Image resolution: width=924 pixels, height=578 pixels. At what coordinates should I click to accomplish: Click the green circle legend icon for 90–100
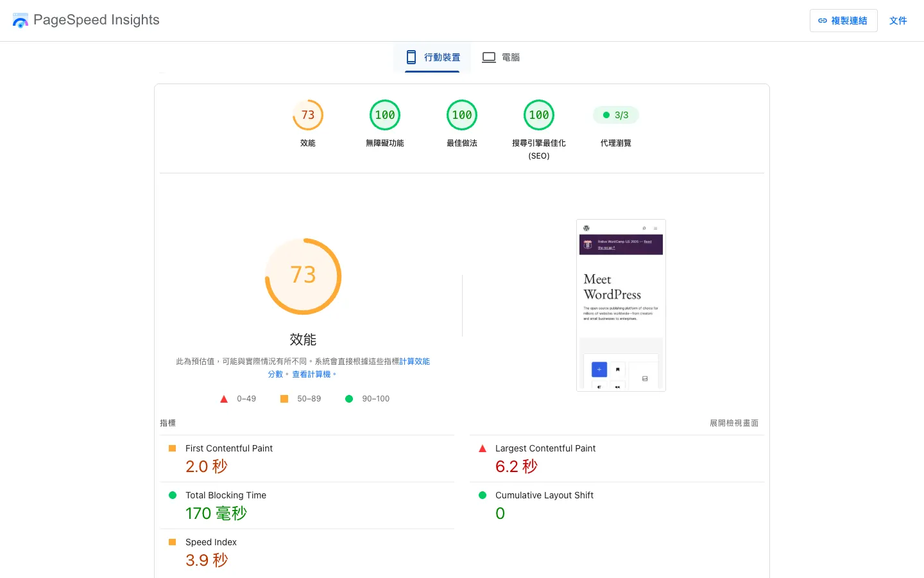click(x=349, y=399)
